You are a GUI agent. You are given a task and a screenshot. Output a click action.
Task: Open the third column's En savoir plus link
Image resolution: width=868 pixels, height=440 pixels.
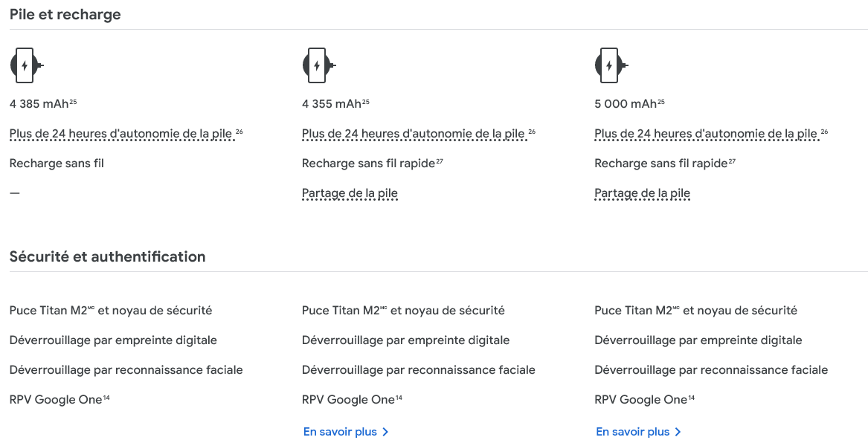(638, 432)
